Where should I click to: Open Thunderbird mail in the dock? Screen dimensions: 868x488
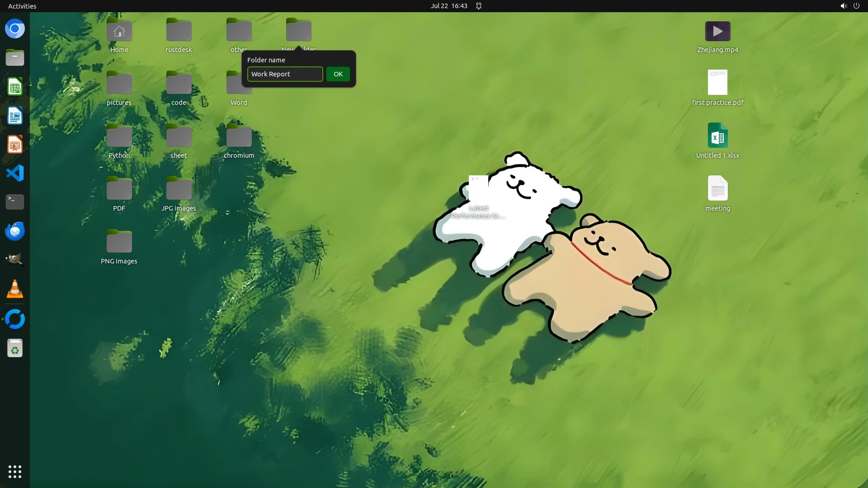click(x=15, y=231)
